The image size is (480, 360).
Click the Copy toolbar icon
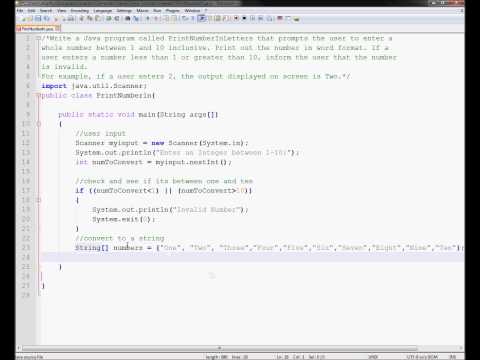89,19
